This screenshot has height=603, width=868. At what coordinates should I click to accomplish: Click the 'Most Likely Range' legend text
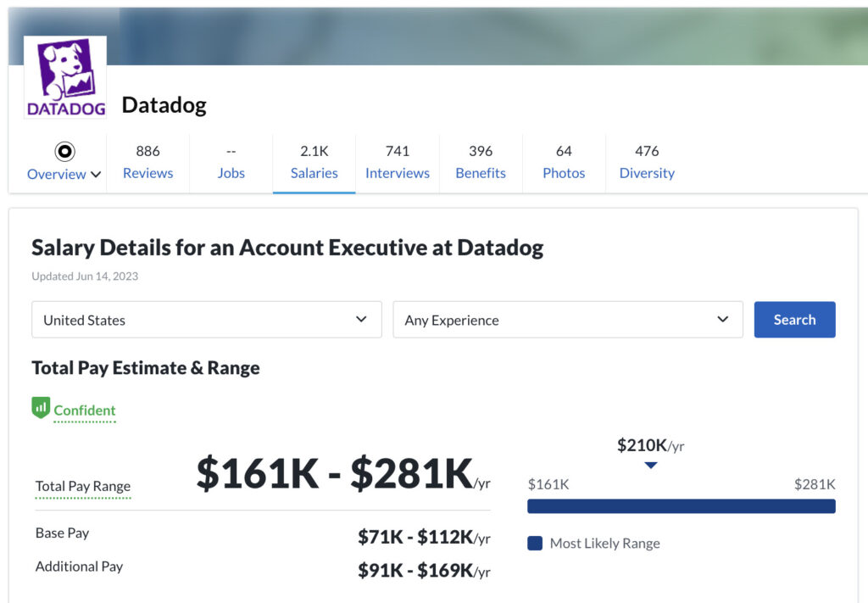pos(604,543)
